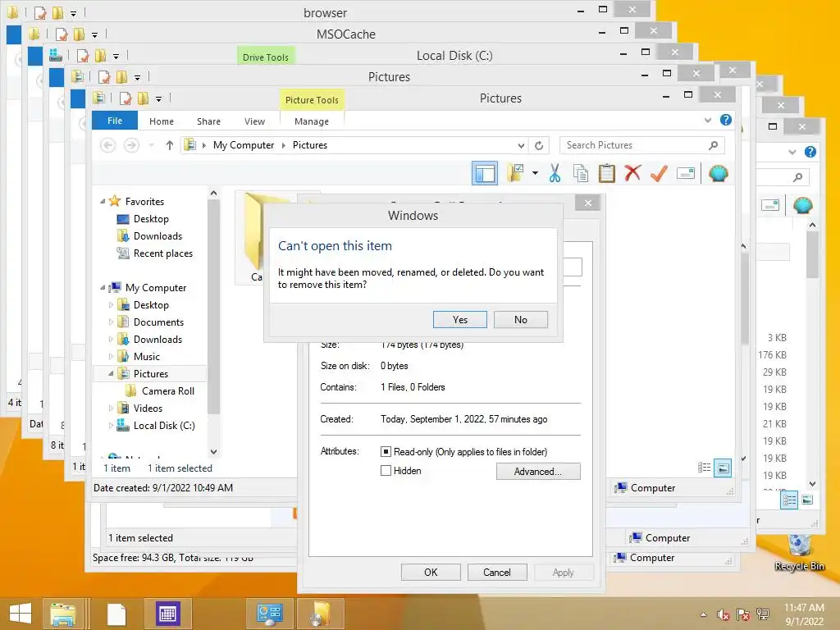This screenshot has width=840, height=630.
Task: Toggle the navigation pane layout icon
Action: (x=484, y=174)
